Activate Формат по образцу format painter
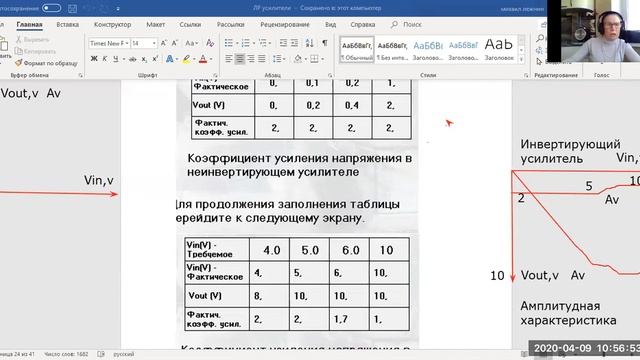Screen dimensions: 640x360 [x=46, y=63]
